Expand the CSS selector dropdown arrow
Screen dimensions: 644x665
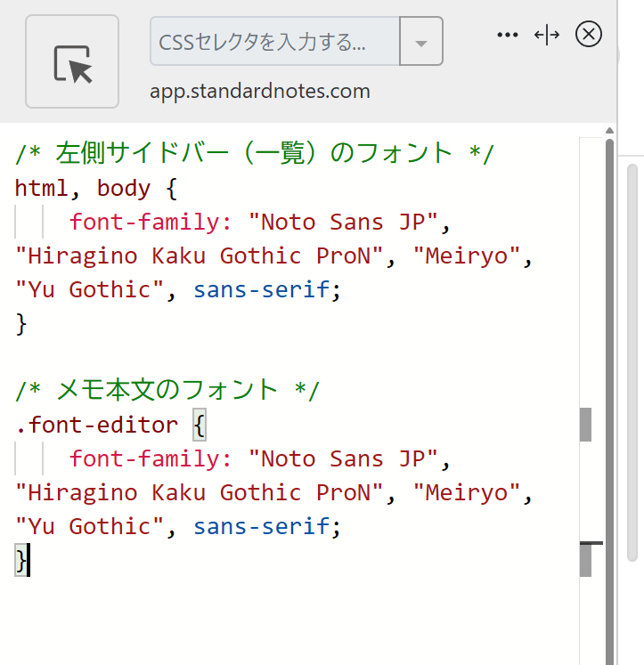pos(421,42)
